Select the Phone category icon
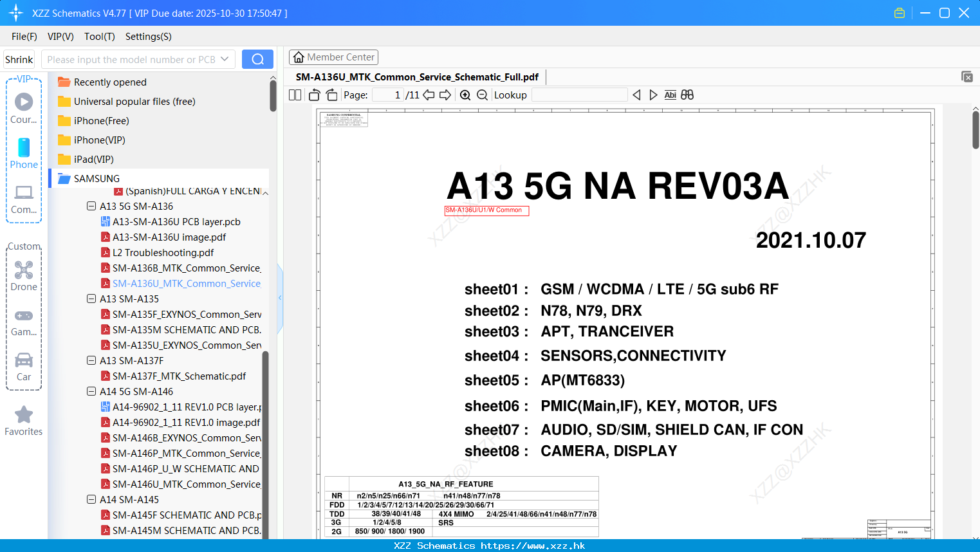Image resolution: width=980 pixels, height=552 pixels. tap(24, 153)
